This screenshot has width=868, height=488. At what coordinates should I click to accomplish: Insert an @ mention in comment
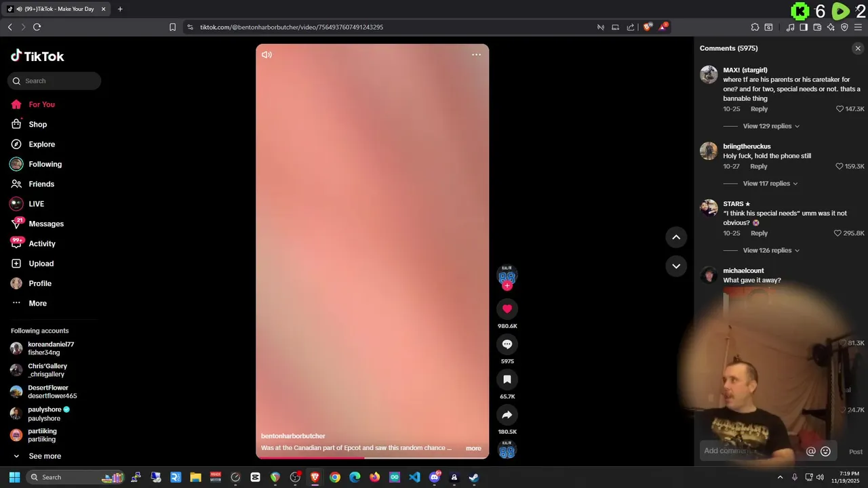point(810,451)
